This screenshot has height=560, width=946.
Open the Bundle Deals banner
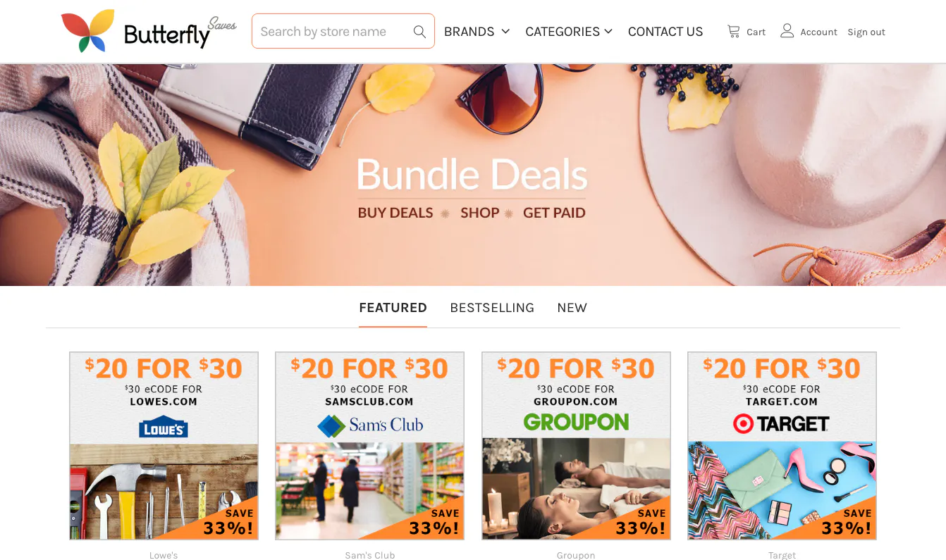coord(473,175)
